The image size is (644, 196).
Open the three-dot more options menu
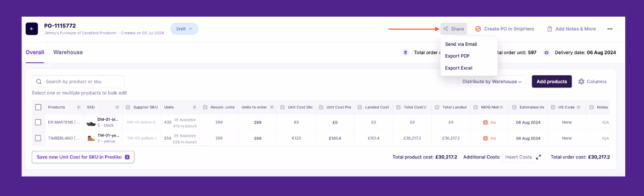[x=610, y=29]
